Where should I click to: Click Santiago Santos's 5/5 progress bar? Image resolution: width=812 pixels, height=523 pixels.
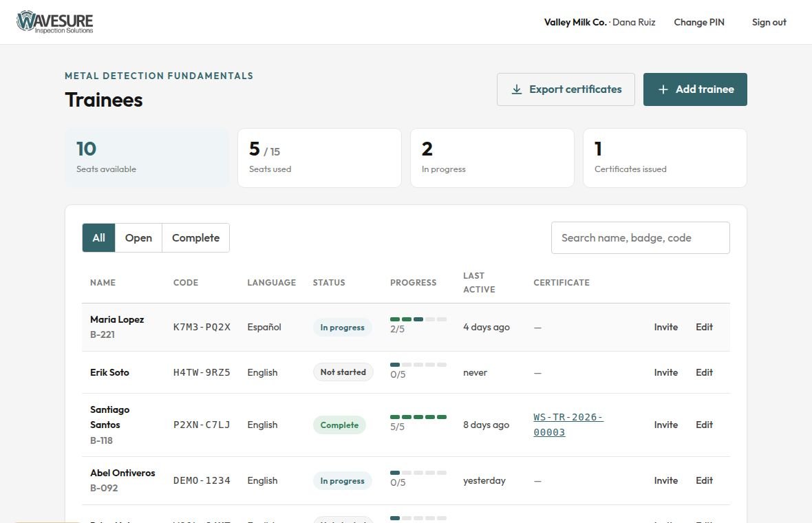pos(418,417)
